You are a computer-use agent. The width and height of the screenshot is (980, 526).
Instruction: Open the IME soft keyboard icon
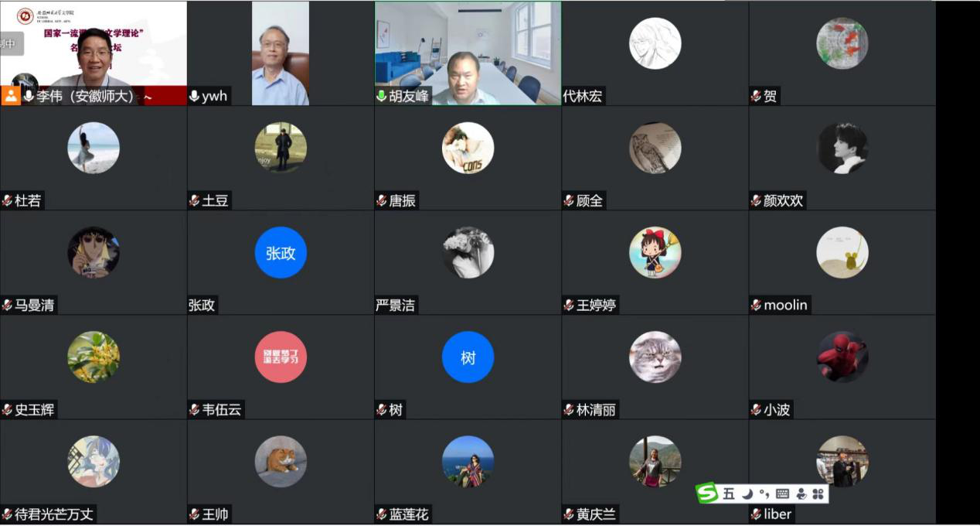(782, 494)
